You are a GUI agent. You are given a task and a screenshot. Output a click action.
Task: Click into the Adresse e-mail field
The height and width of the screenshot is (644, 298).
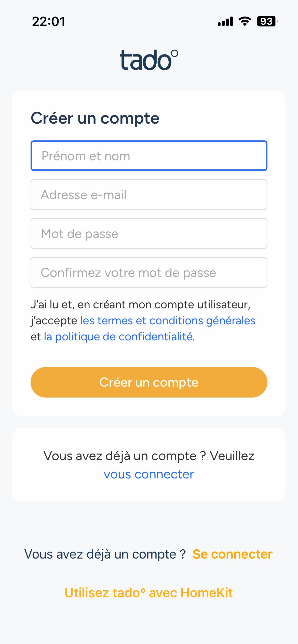(149, 195)
